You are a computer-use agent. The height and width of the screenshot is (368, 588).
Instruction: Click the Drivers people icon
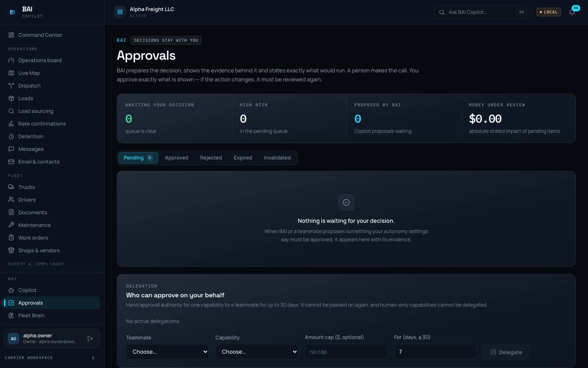coord(11,200)
